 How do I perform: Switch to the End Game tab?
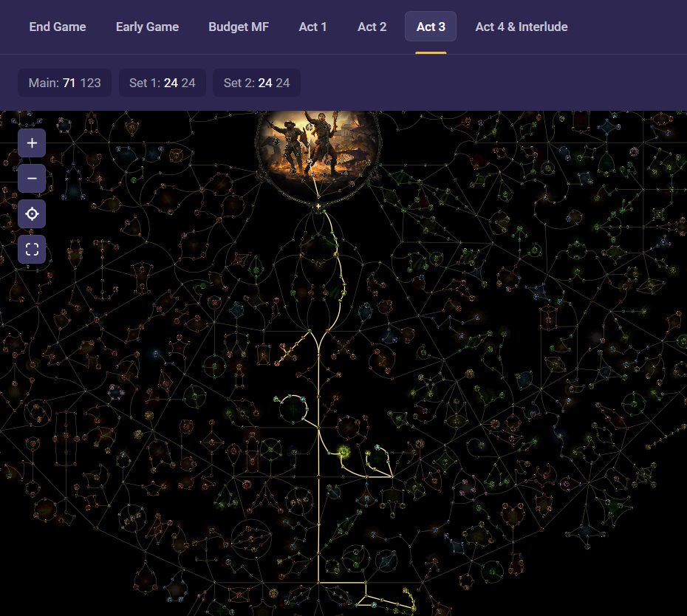(x=58, y=27)
